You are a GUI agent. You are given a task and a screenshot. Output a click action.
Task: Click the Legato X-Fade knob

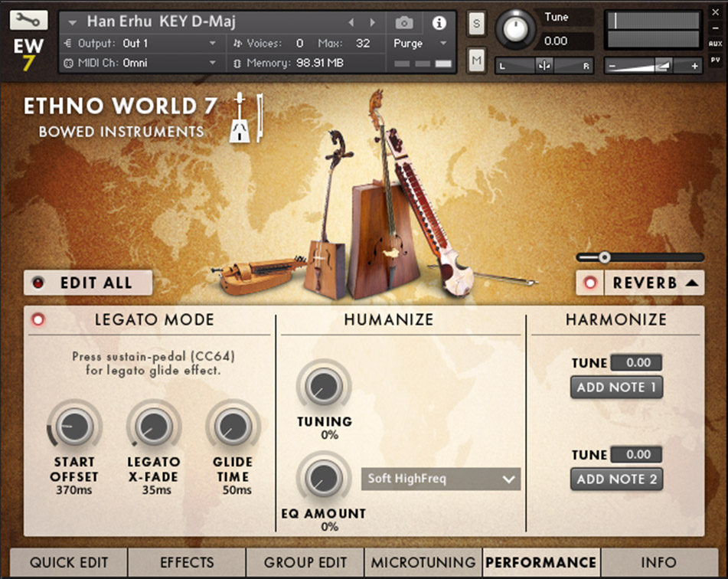[x=154, y=427]
